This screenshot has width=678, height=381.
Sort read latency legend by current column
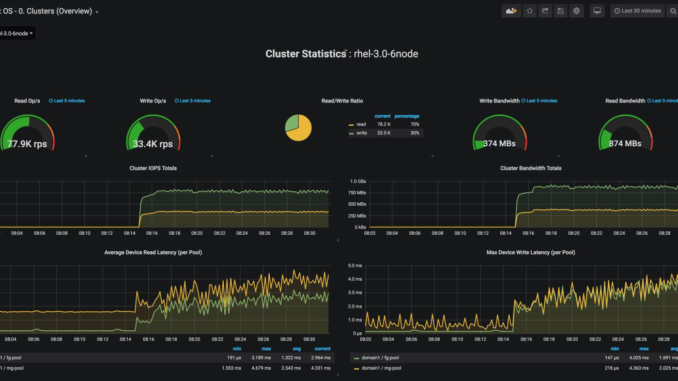pyautogui.click(x=323, y=349)
